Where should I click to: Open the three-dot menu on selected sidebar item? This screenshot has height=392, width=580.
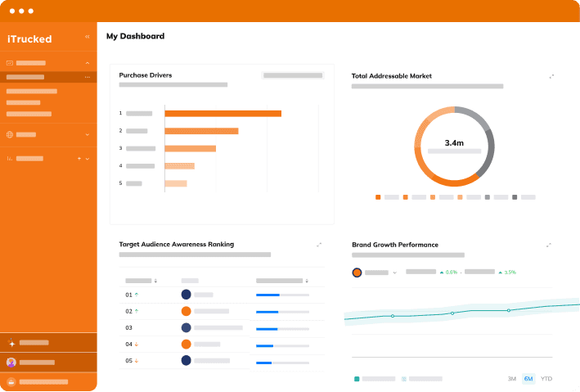(88, 77)
